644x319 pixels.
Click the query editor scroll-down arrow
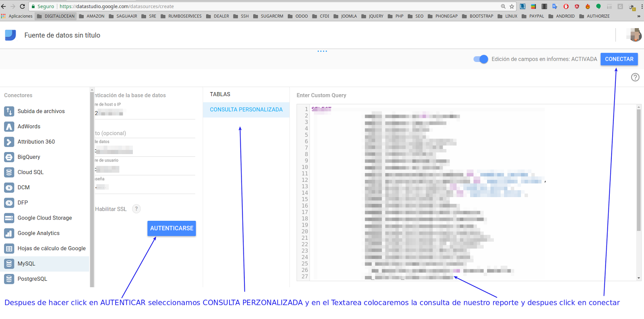click(x=639, y=278)
